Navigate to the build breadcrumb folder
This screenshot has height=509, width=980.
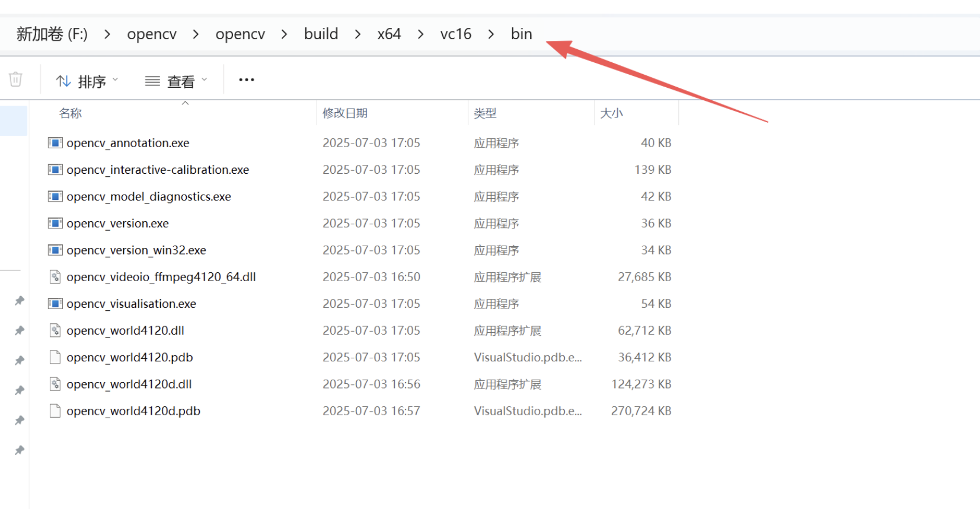321,34
